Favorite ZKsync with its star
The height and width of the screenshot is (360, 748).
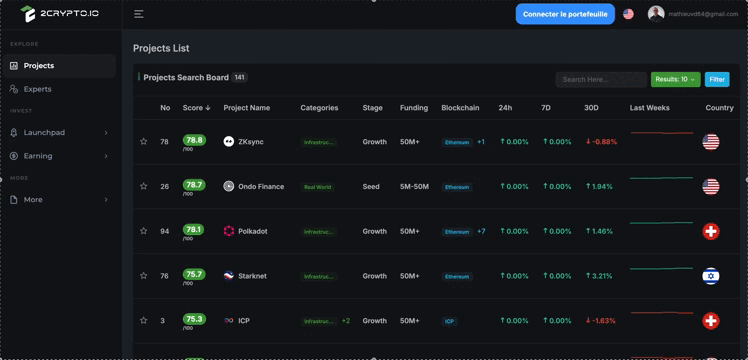(144, 142)
